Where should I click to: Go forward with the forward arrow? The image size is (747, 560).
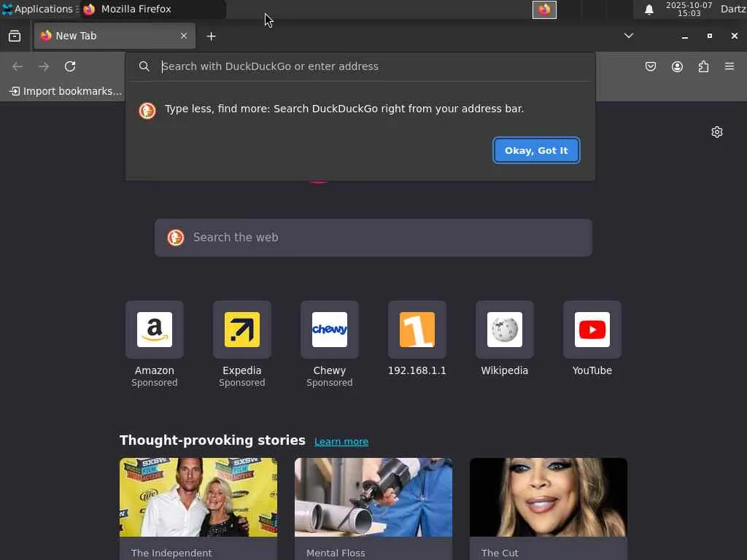[x=44, y=66]
